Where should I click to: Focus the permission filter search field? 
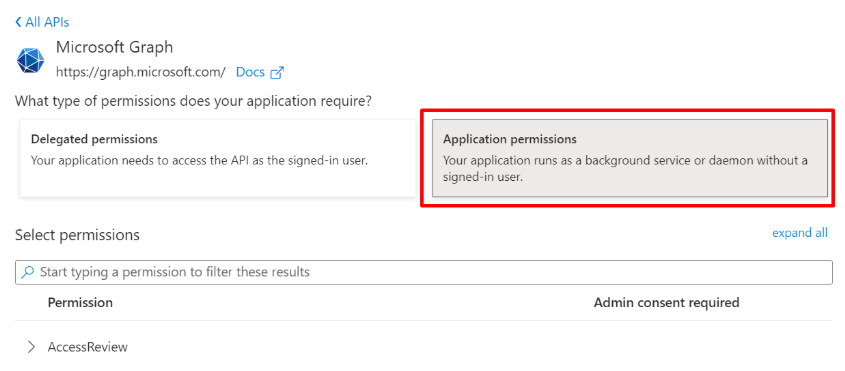point(424,272)
